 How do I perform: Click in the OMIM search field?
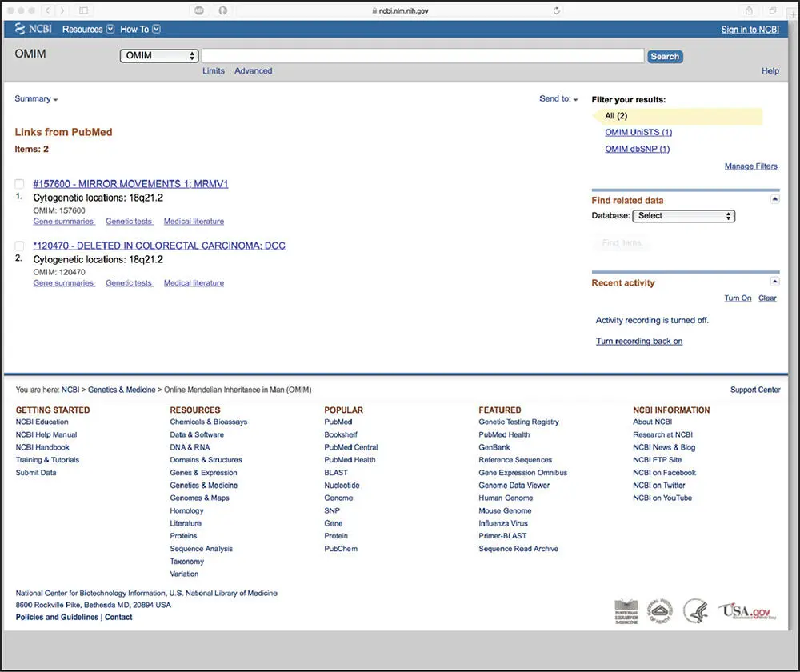click(423, 56)
